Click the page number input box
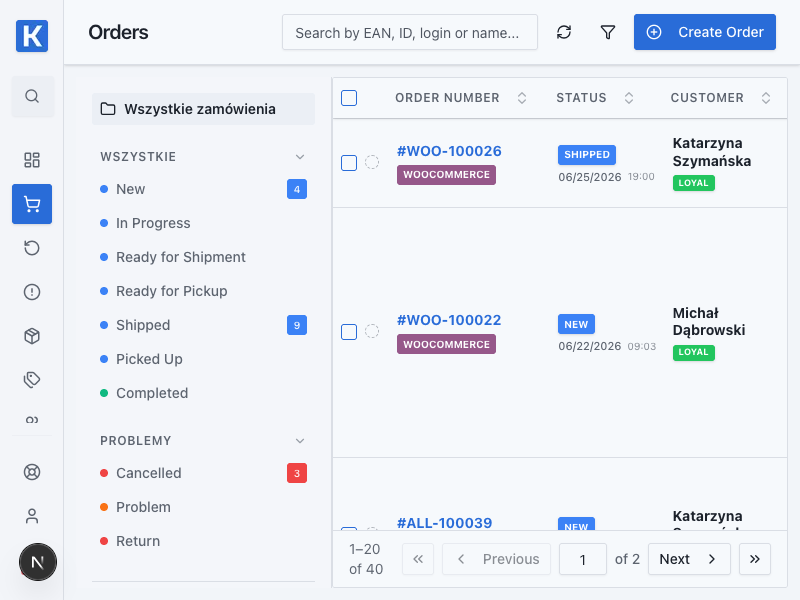 (583, 559)
